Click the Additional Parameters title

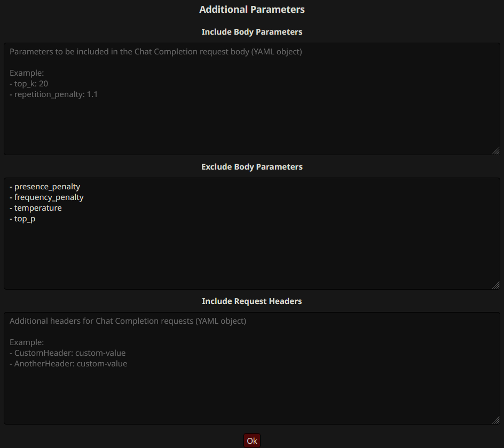pyautogui.click(x=252, y=9)
